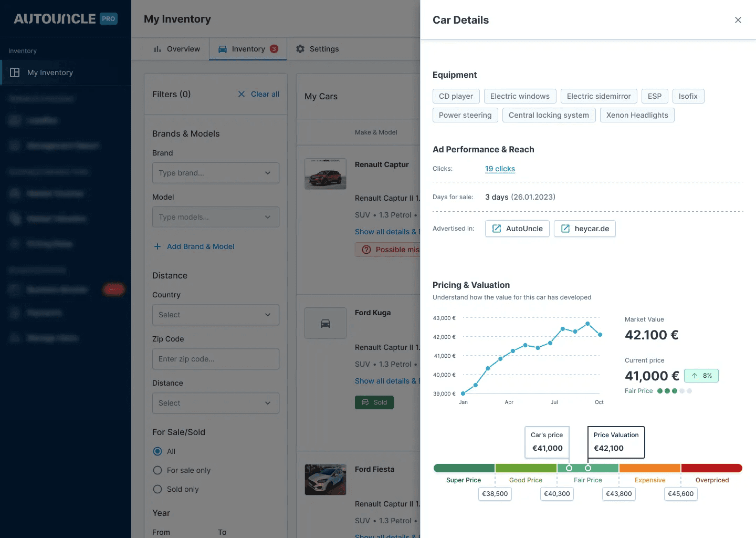Screen dimensions: 756x538
Task: Click the Fair Price rating dots
Action: [x=675, y=391]
